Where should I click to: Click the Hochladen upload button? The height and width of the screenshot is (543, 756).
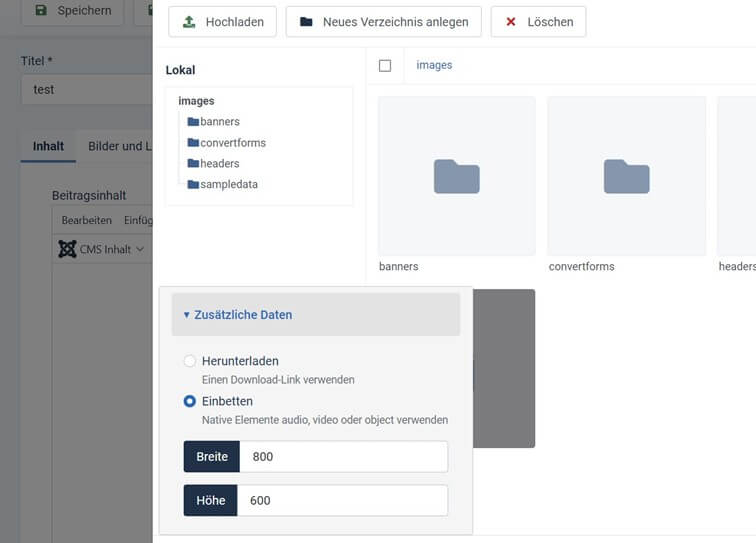222,22
